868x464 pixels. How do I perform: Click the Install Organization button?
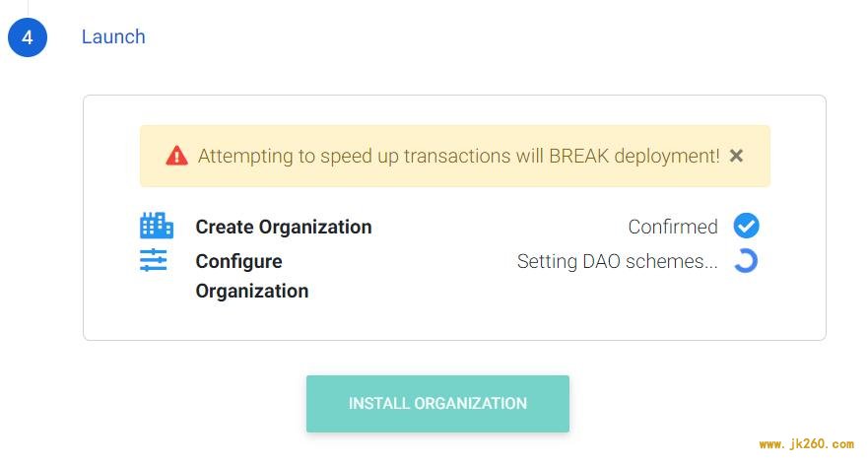437,404
